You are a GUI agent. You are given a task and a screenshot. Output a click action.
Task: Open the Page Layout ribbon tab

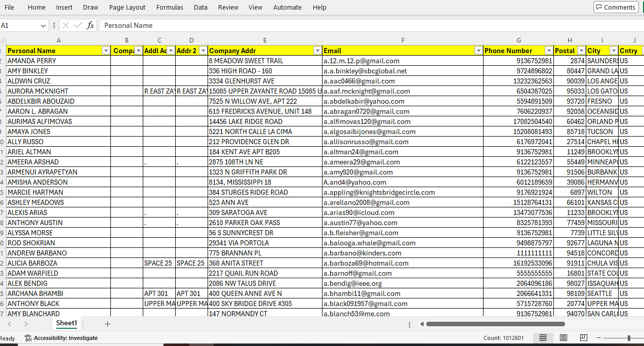coord(127,7)
